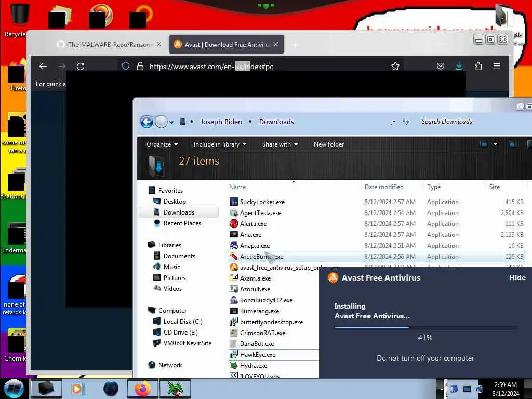The width and height of the screenshot is (532, 399).
Task: Open the Videos library
Action: coord(172,289)
